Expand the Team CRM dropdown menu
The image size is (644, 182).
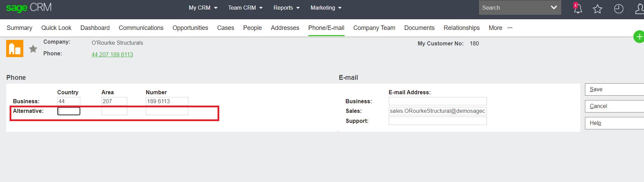point(245,8)
